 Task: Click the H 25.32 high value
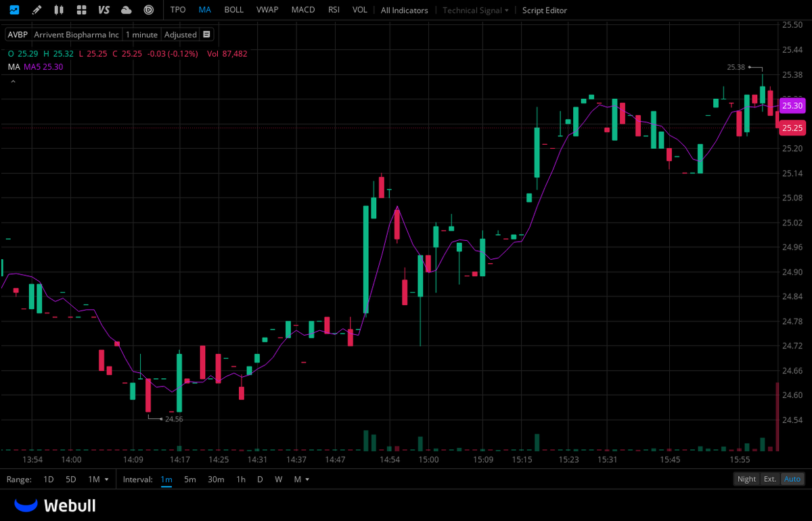pyautogui.click(x=58, y=53)
